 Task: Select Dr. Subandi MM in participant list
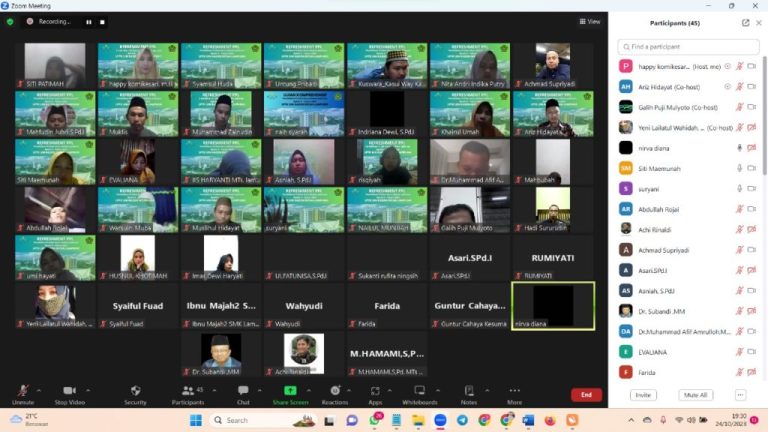coord(688,311)
